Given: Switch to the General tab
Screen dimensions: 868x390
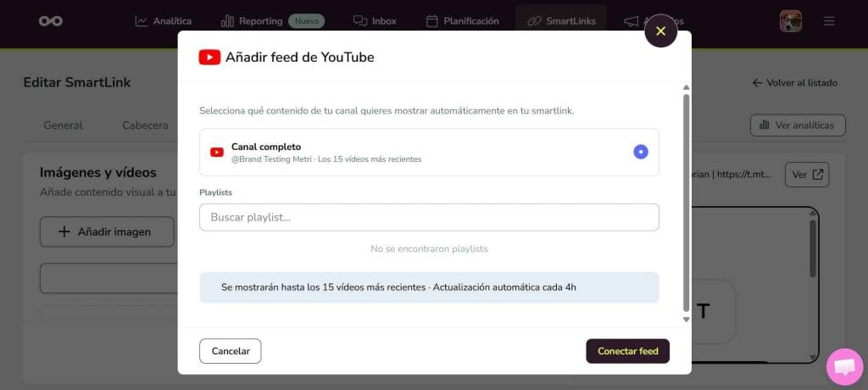Looking at the screenshot, I should tap(63, 125).
